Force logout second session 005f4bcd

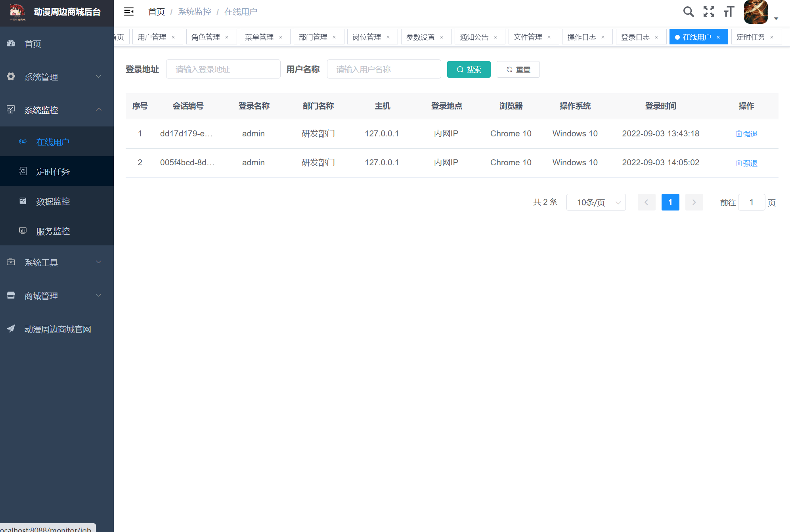click(x=746, y=163)
